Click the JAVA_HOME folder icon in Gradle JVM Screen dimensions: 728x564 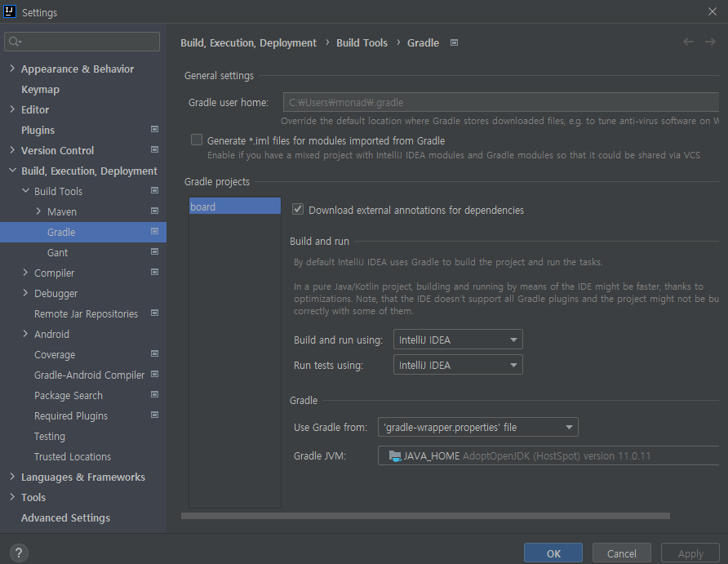[395, 455]
